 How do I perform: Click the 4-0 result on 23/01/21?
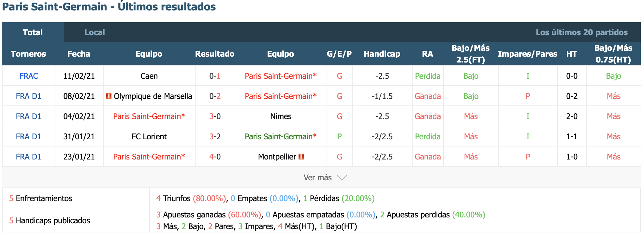(x=215, y=157)
